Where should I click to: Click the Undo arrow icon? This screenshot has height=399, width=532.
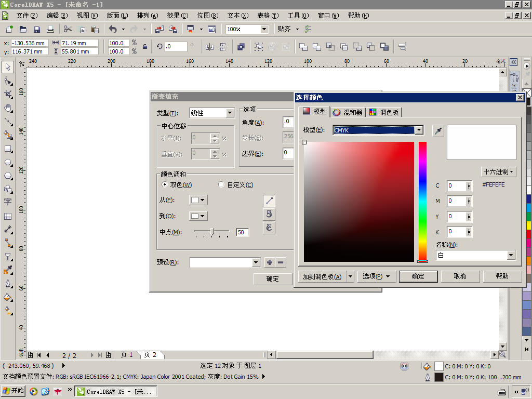(x=113, y=30)
